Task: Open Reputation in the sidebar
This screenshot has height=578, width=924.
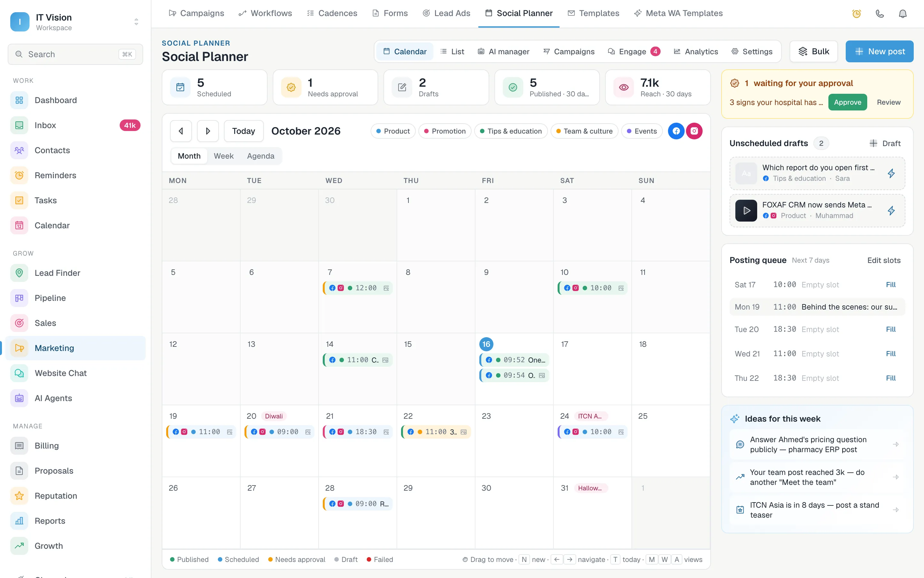Action: [76, 496]
